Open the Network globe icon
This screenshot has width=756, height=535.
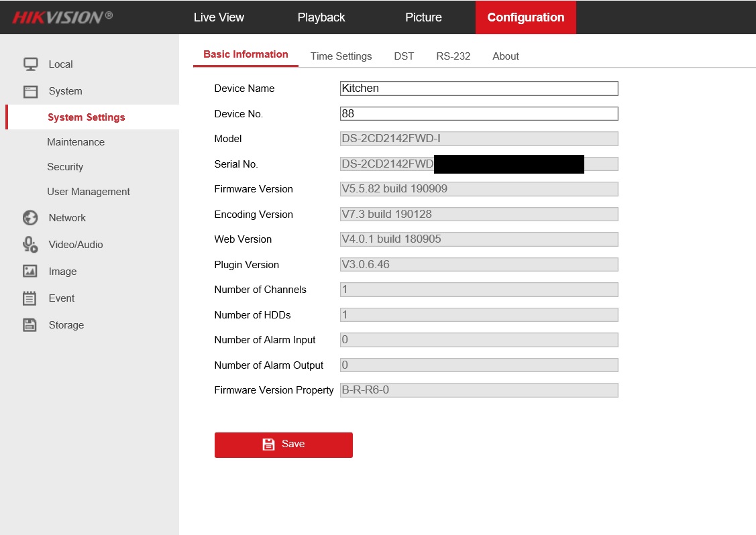[x=30, y=218]
